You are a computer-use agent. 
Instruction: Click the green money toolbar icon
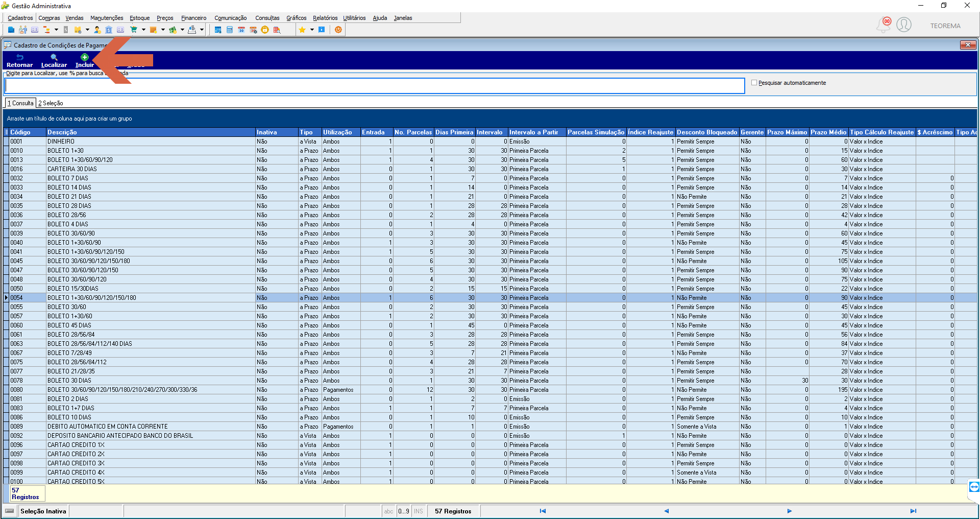173,30
